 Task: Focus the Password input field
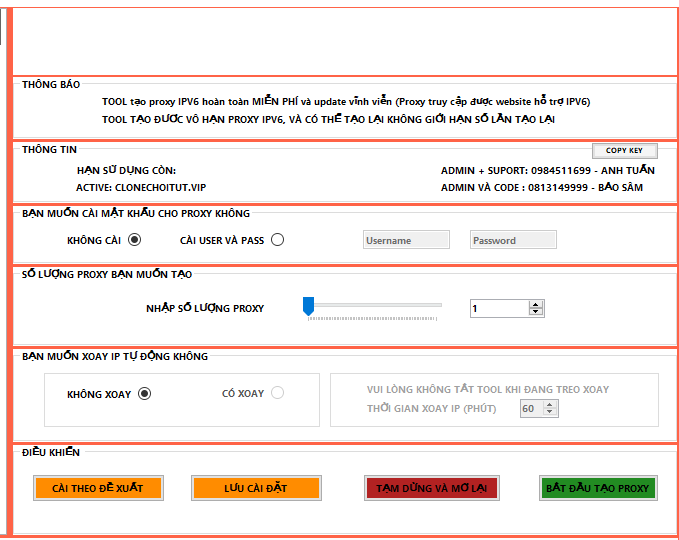pos(513,240)
